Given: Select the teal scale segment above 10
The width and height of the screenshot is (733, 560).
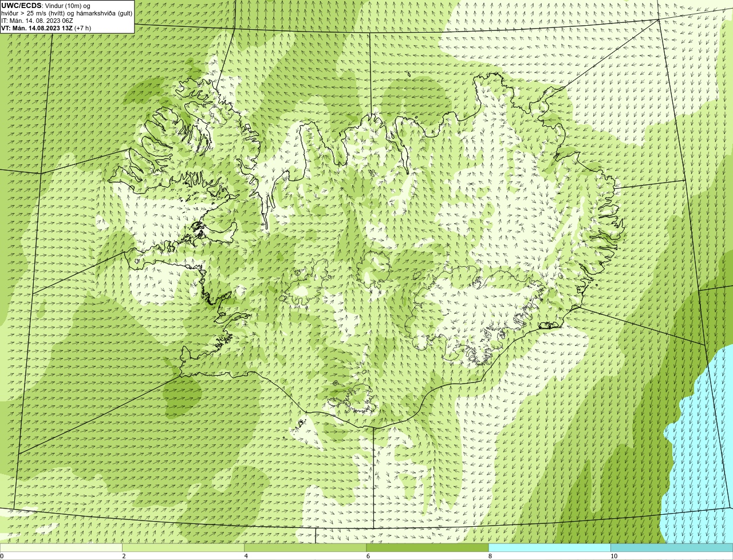Looking at the screenshot, I should tap(672, 548).
